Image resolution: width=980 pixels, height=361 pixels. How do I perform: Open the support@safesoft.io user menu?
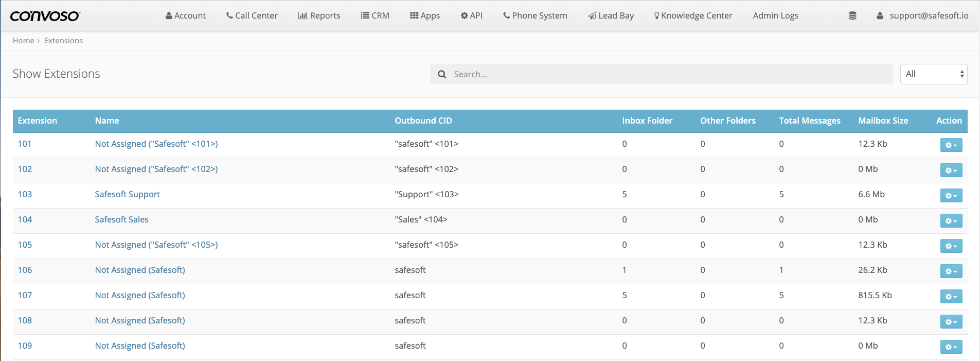pyautogui.click(x=922, y=16)
